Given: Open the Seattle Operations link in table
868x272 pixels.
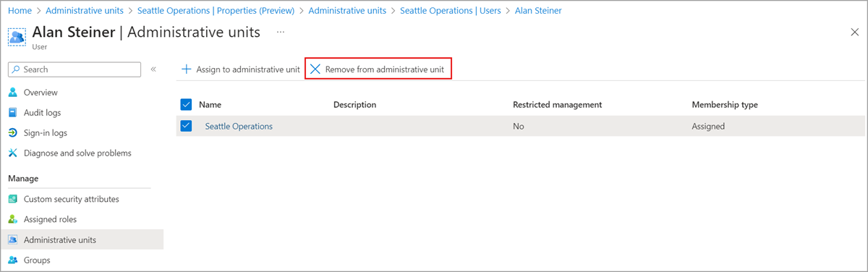Looking at the screenshot, I should coord(239,126).
